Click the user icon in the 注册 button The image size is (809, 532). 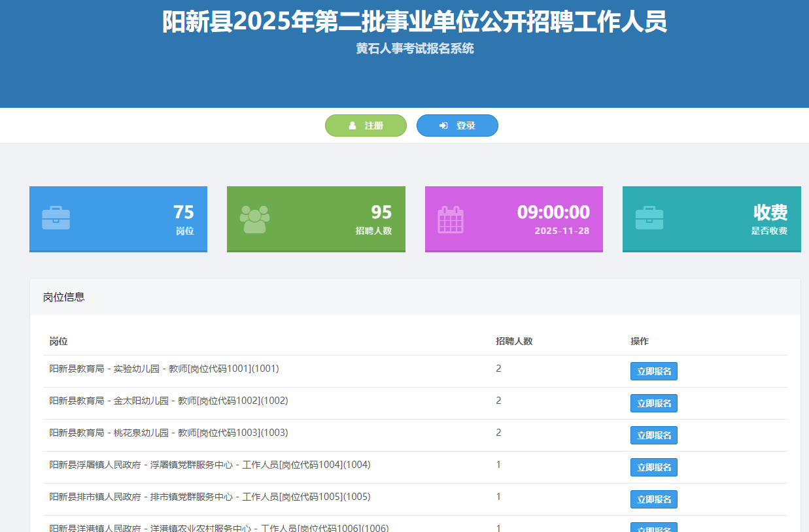(x=353, y=125)
